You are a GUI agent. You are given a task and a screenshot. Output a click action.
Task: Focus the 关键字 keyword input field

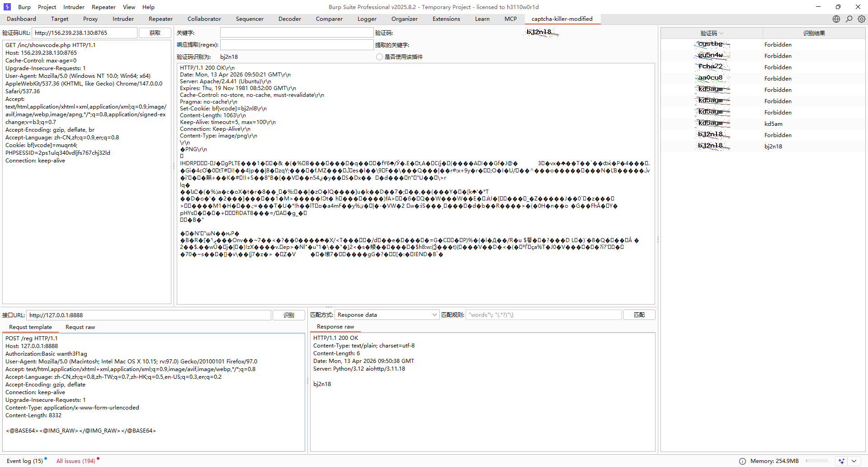click(297, 33)
